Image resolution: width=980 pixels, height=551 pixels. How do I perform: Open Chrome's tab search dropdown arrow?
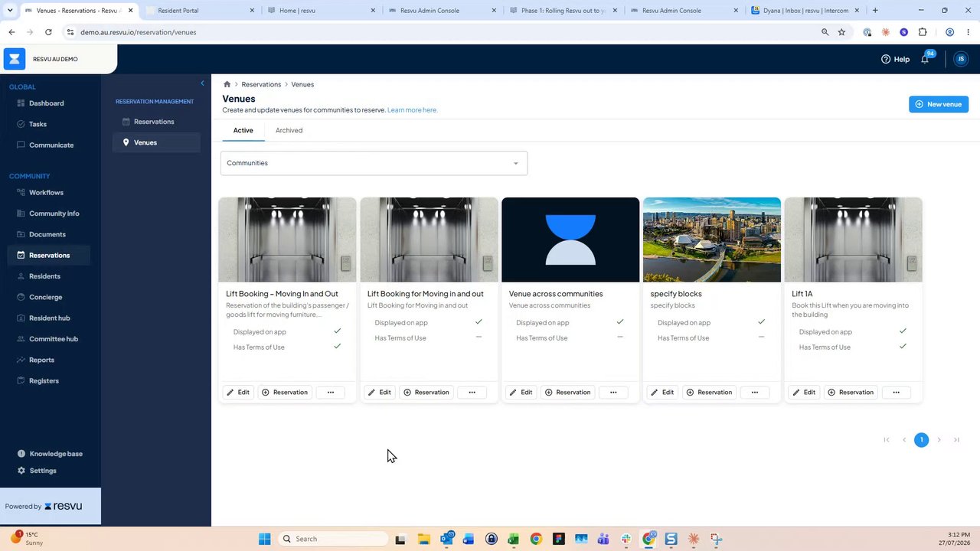(10, 11)
